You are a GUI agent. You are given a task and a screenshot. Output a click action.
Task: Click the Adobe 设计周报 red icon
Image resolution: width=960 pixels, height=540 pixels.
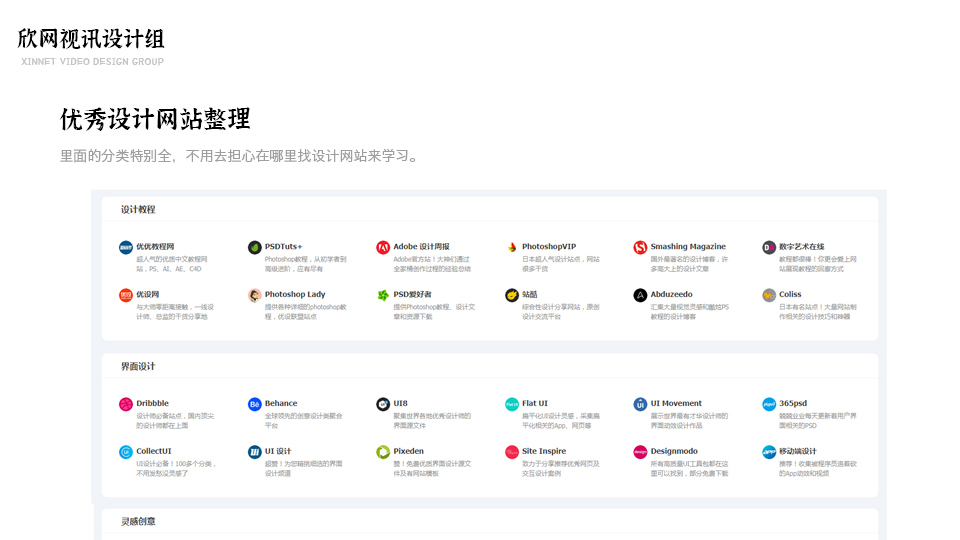pos(383,247)
